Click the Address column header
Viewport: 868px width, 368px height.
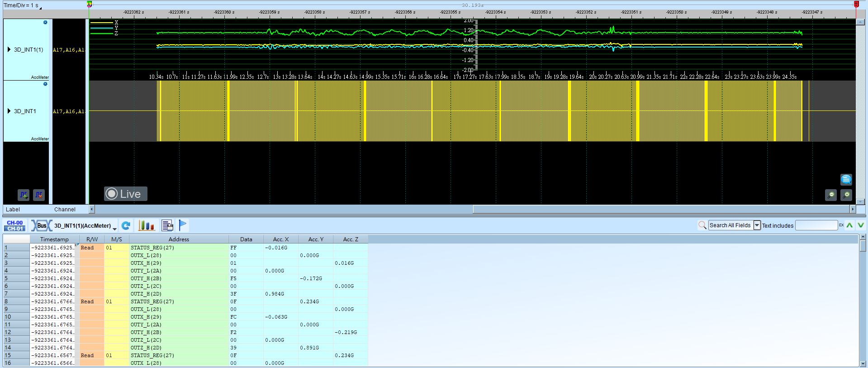[x=179, y=239]
